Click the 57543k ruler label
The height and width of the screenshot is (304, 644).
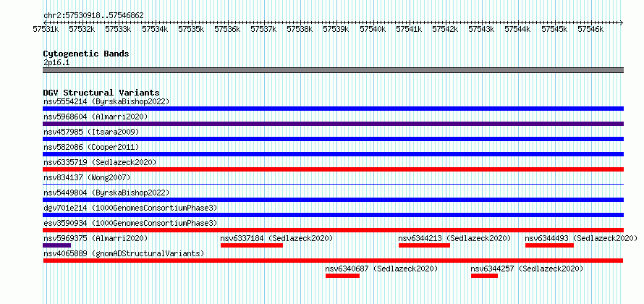pyautogui.click(x=482, y=29)
